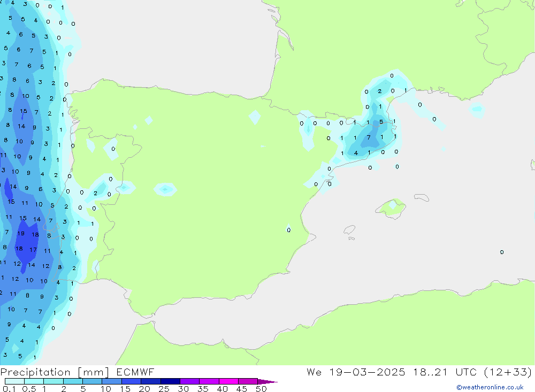
Task: Click the "4" value near Catalonia coast
Action: pos(356,153)
